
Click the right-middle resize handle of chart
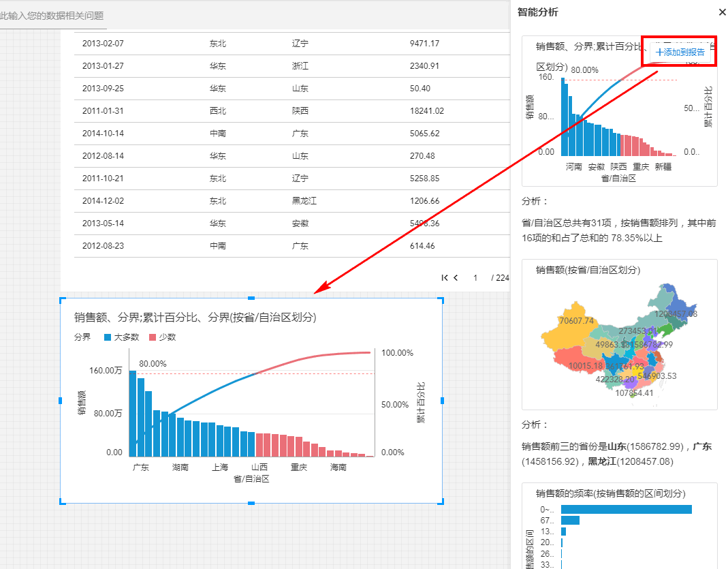[442, 401]
